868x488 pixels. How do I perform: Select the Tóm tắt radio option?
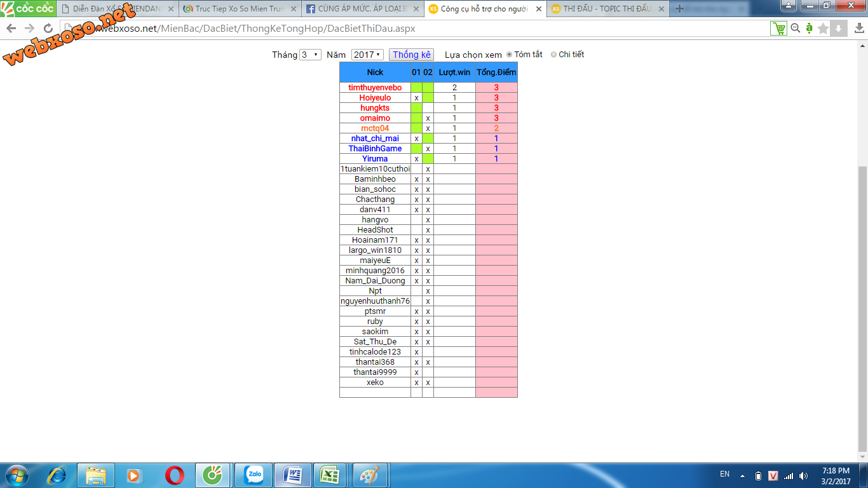(509, 55)
